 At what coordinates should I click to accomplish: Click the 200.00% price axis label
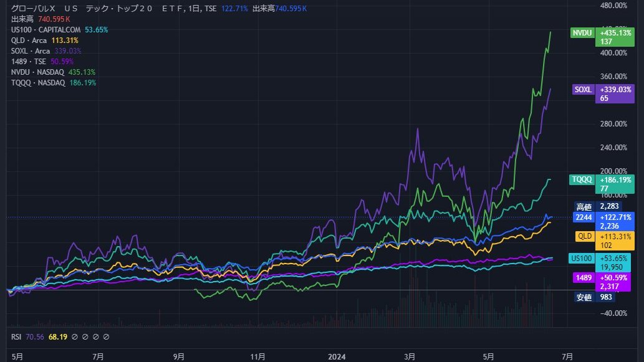(613, 171)
